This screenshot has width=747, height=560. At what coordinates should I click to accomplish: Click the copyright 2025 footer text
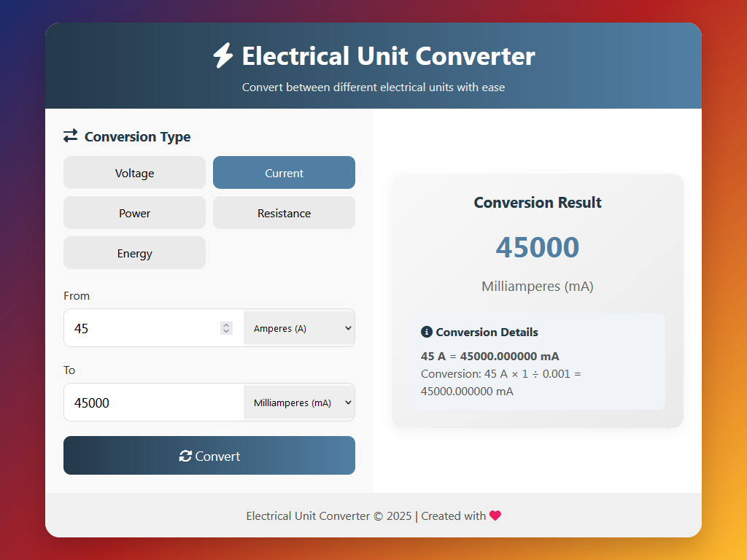[329, 516]
